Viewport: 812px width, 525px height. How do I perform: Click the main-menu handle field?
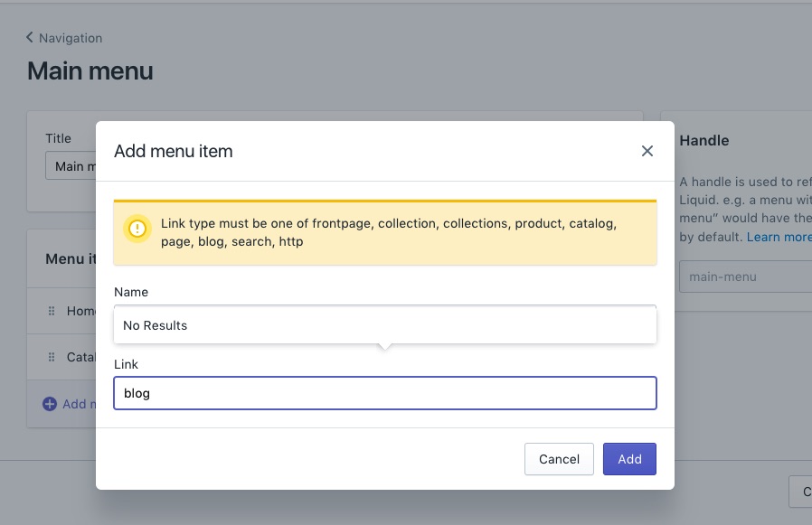pos(746,277)
